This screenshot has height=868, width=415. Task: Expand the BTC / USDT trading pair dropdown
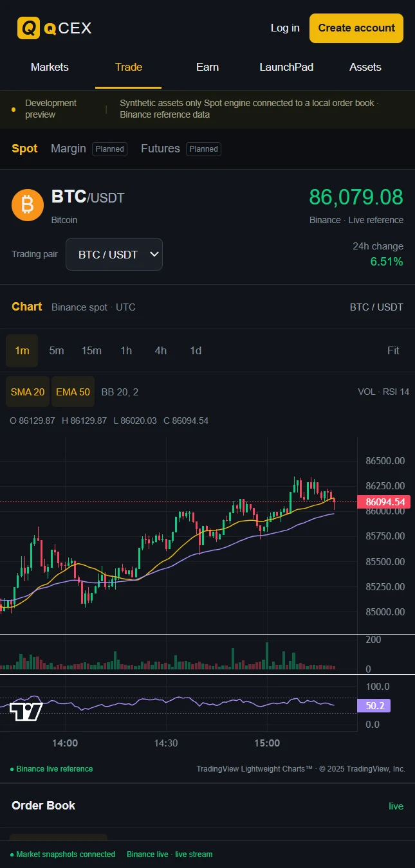tap(114, 255)
